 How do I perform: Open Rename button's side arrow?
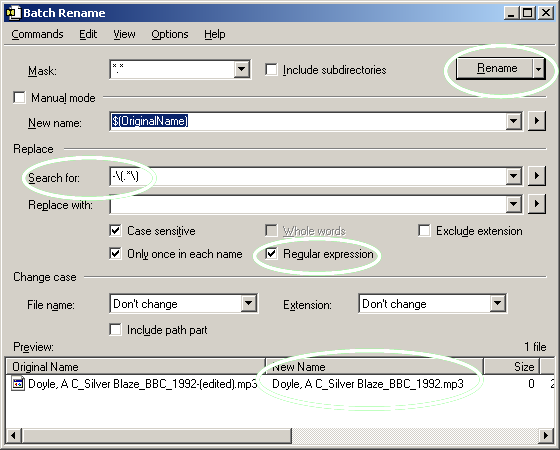(x=539, y=69)
